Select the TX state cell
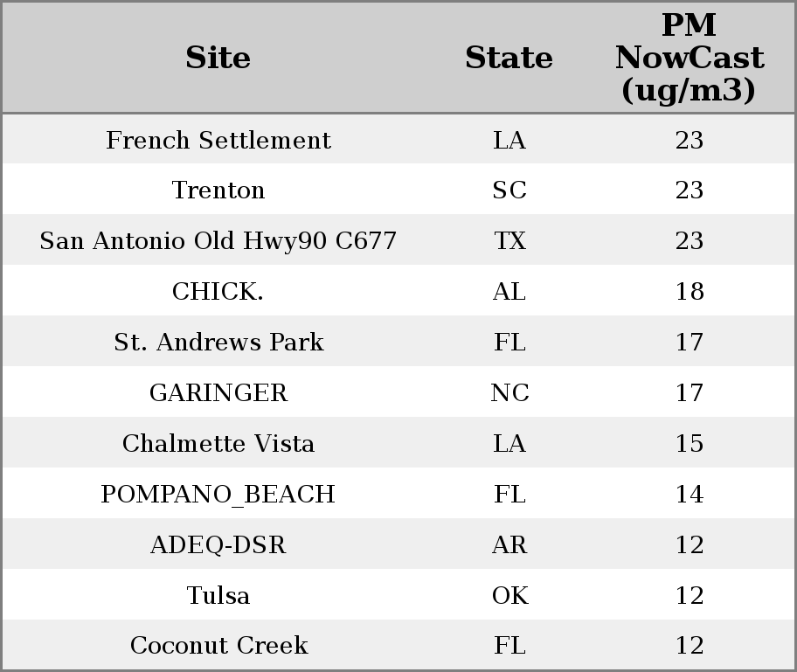The height and width of the screenshot is (672, 797). pos(509,241)
